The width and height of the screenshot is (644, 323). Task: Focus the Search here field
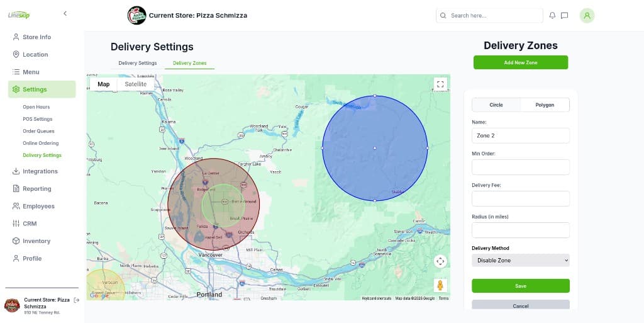coord(489,16)
